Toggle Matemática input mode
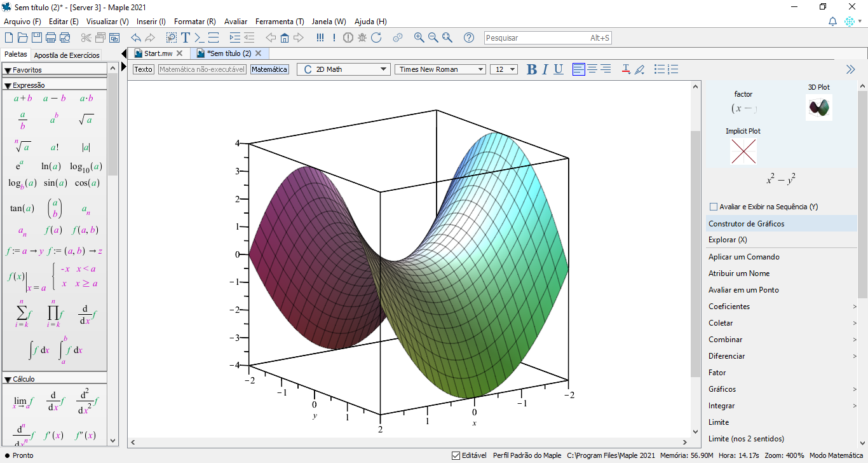The image size is (868, 463). 269,69
